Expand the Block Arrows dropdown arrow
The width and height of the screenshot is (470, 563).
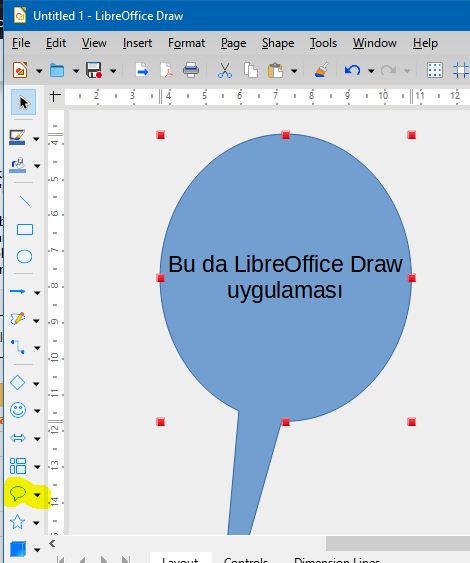click(37, 439)
